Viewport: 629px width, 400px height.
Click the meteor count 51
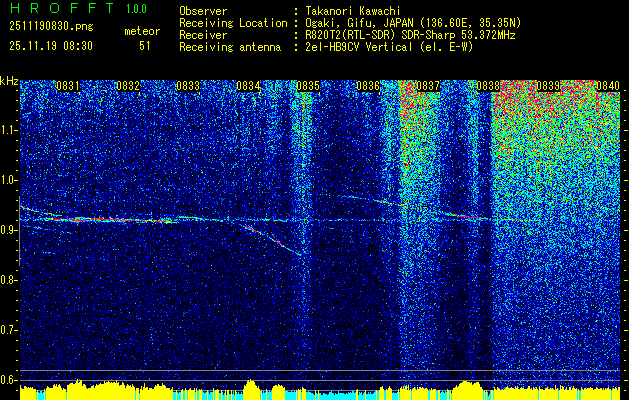[x=145, y=46]
